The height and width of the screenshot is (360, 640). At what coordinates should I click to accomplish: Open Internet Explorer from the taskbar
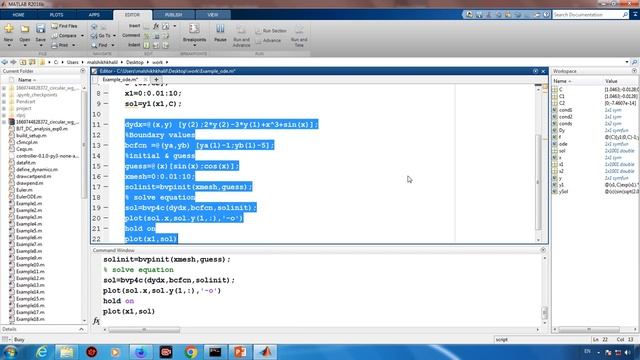pos(42,352)
